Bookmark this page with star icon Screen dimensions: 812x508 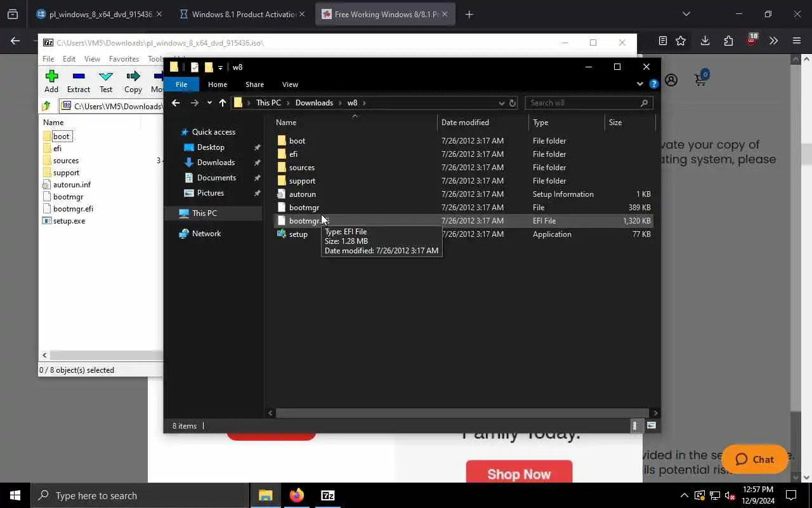(681, 41)
